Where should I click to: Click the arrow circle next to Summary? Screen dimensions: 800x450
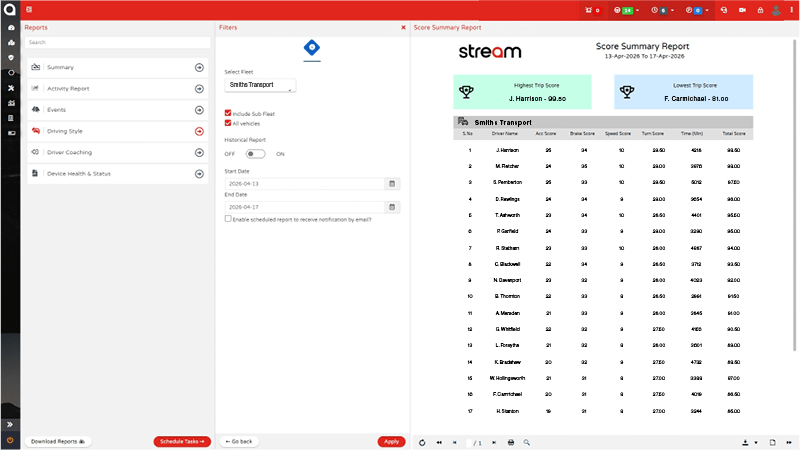(199, 67)
